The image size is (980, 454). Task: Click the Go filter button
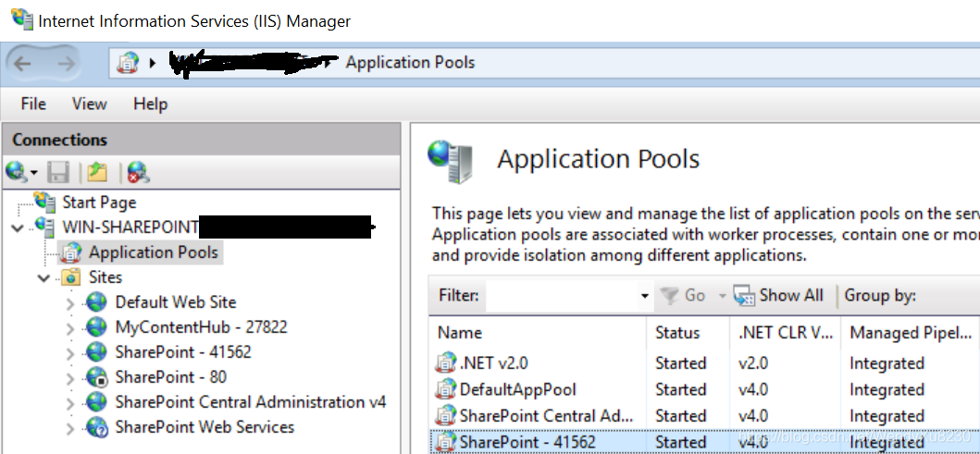pyautogui.click(x=683, y=295)
